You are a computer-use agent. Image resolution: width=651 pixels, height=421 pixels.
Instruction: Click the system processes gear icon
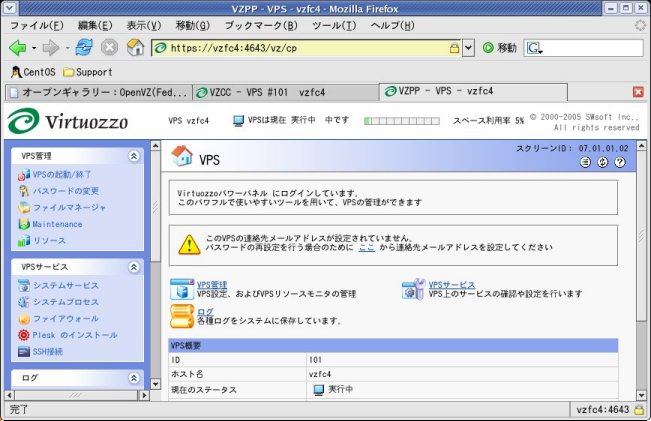24,302
